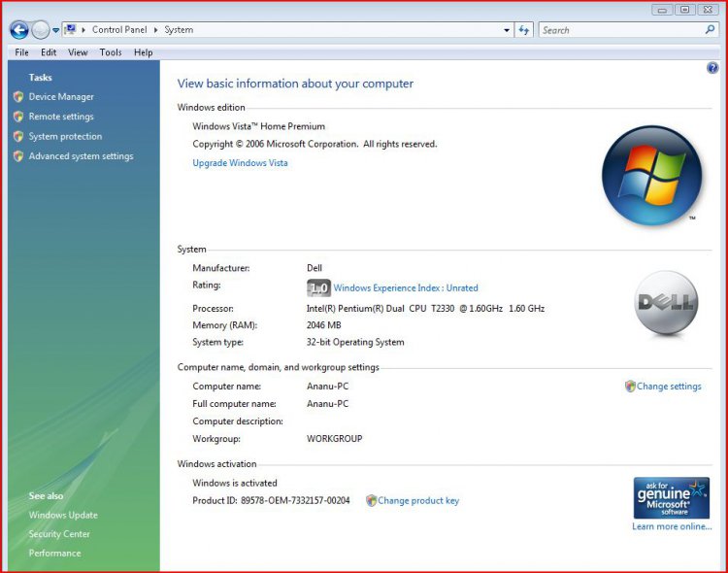Open Windows Experience Index : Unrated link
Image resolution: width=728 pixels, height=573 pixels.
(x=406, y=288)
